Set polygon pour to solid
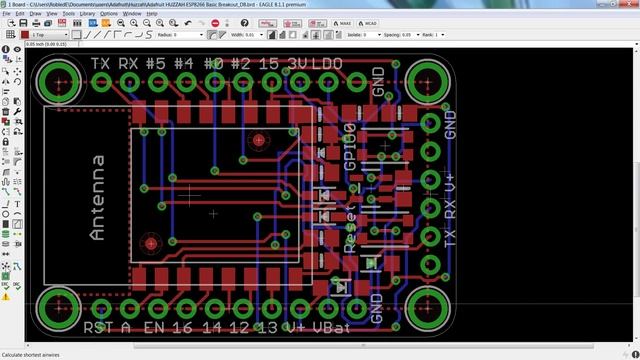Screen dimensions: 640x360 tap(271, 35)
